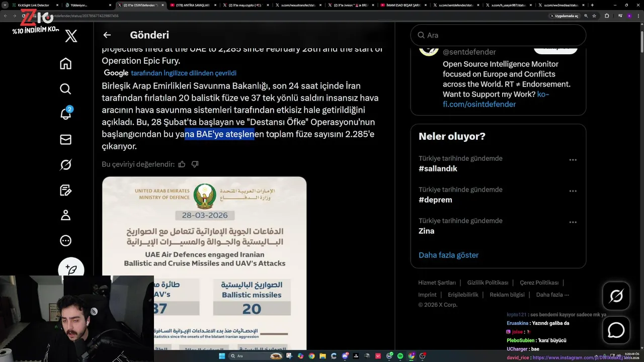644x362 pixels.
Task: Click the X logo in the sidebar
Action: pos(71,36)
